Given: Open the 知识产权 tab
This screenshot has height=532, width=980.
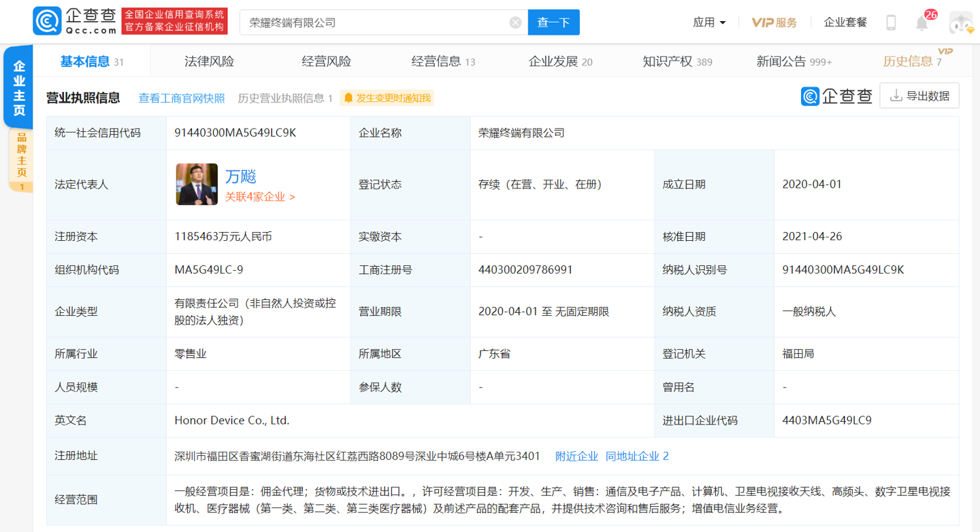Looking at the screenshot, I should coord(676,61).
